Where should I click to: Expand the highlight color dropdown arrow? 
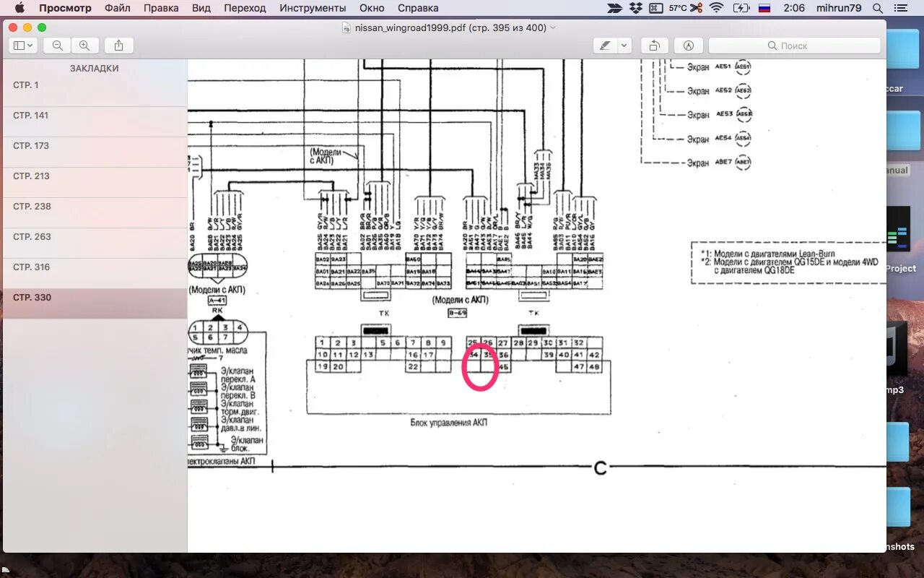point(624,46)
